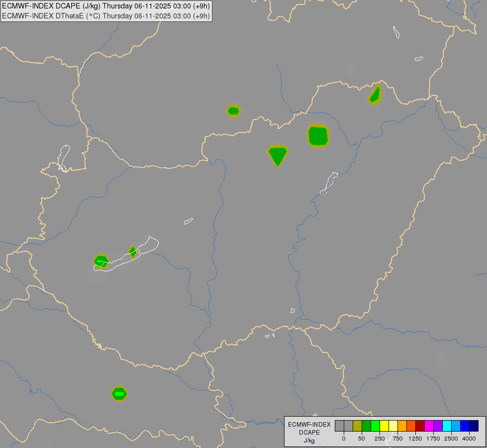Click the legend title ECMWF-INDEX
The image size is (487, 448).
click(309, 425)
